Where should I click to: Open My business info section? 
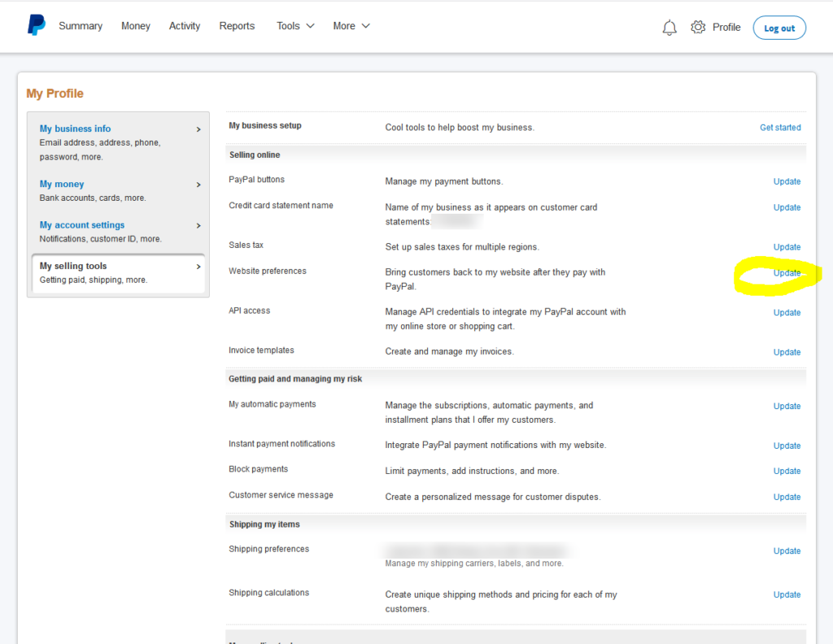point(75,128)
